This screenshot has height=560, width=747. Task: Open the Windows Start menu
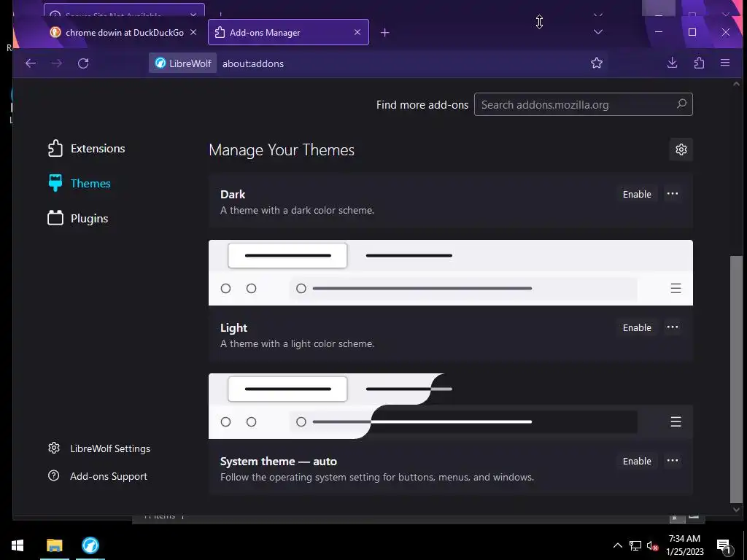coord(18,545)
